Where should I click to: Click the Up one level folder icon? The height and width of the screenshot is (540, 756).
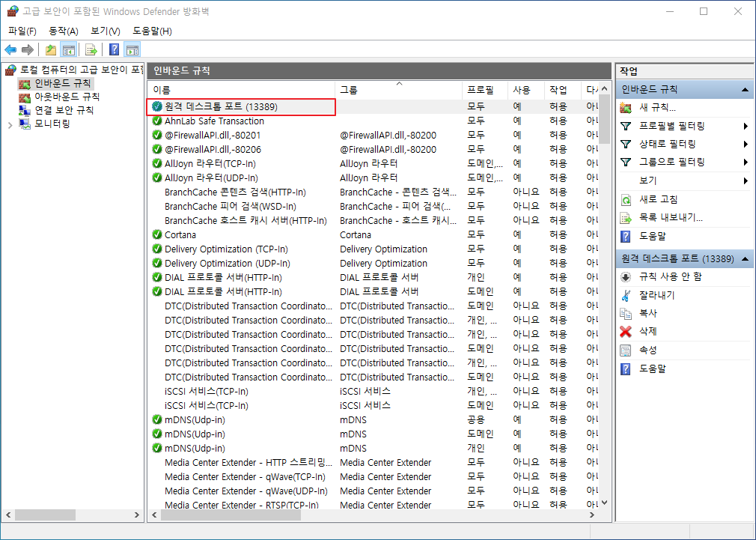point(51,49)
